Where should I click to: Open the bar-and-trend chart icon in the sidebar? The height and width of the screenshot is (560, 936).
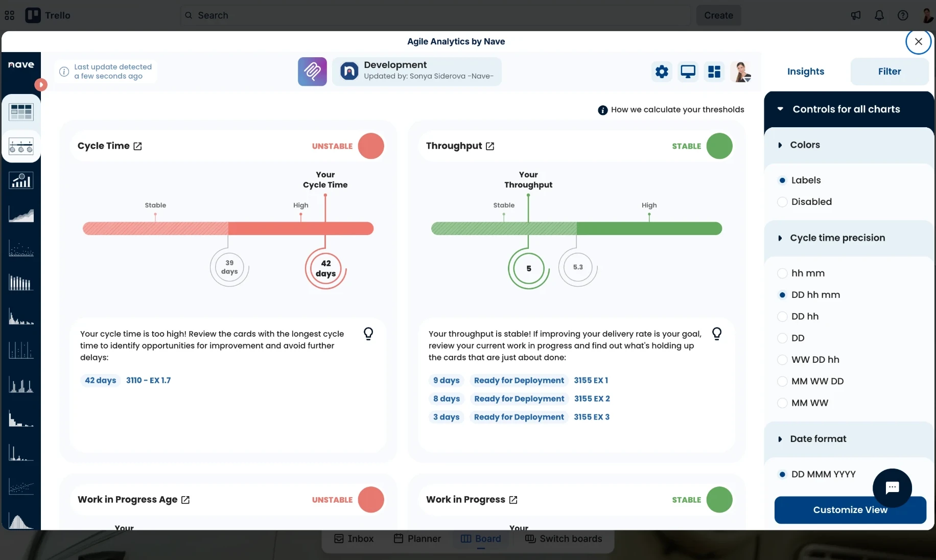click(x=21, y=180)
